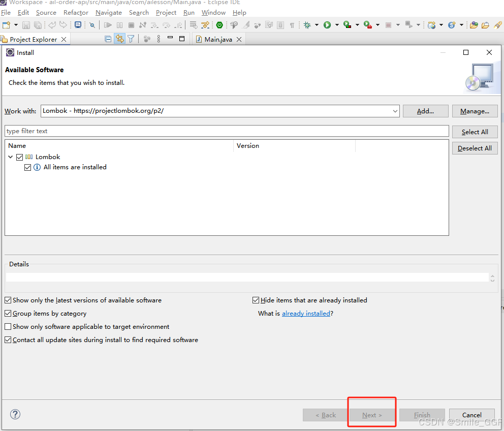504x431 pixels.
Task: Open the Source menu
Action: tap(46, 13)
